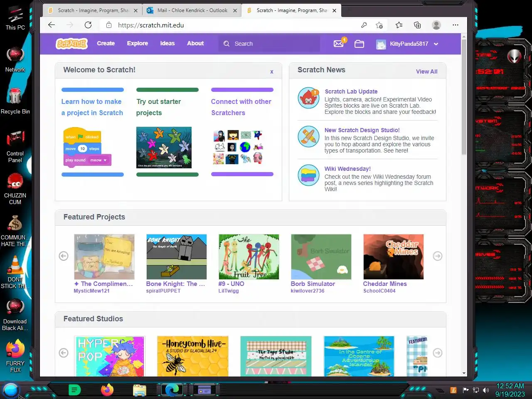Open the Collections icon in toolbar

(x=417, y=25)
